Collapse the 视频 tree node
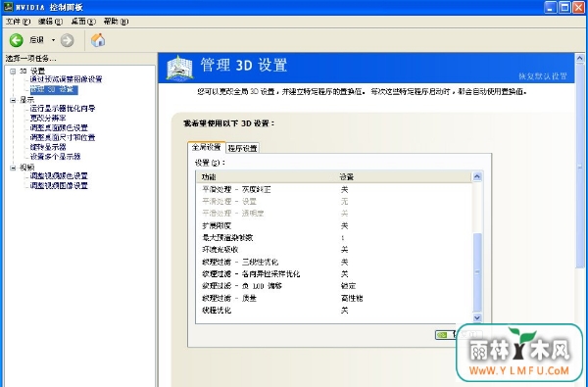The height and width of the screenshot is (387, 588). point(13,168)
